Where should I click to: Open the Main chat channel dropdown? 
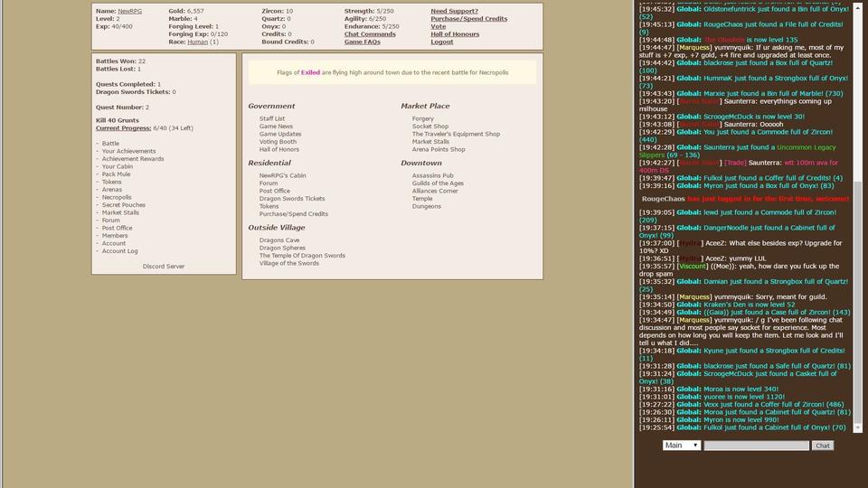coord(682,446)
